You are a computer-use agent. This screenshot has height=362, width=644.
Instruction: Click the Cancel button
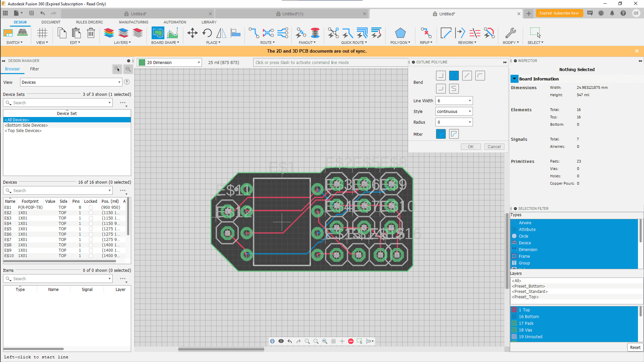(494, 147)
